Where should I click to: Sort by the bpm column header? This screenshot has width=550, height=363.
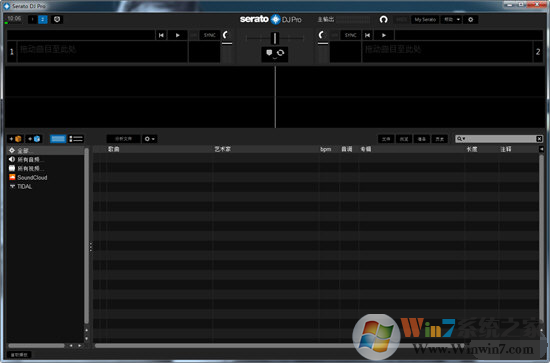[x=326, y=149]
